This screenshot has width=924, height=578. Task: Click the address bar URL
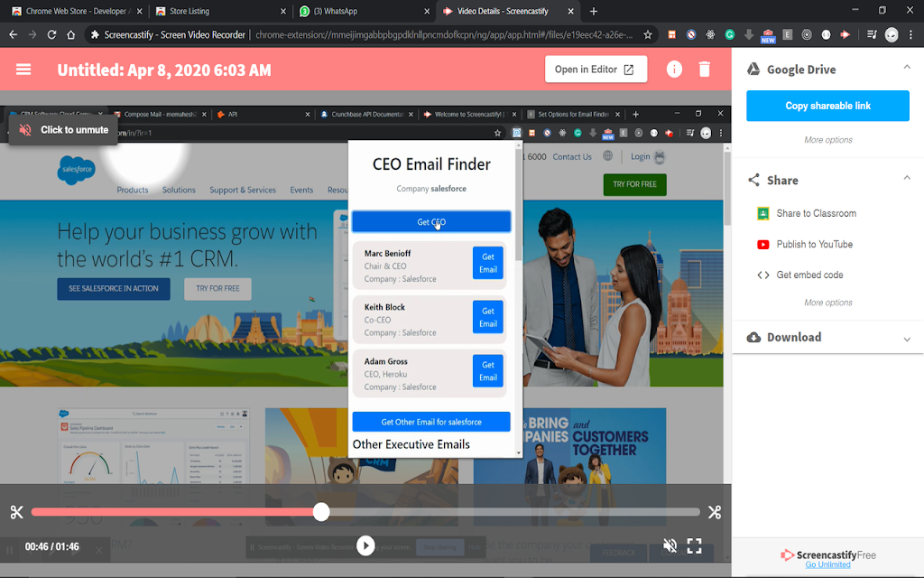[x=444, y=35]
